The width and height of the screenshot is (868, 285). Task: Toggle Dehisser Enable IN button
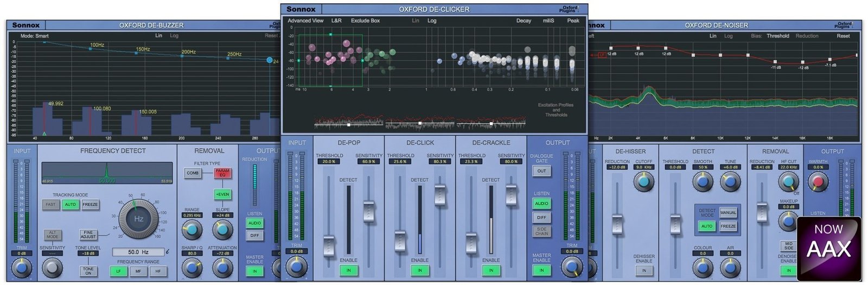[x=643, y=270]
